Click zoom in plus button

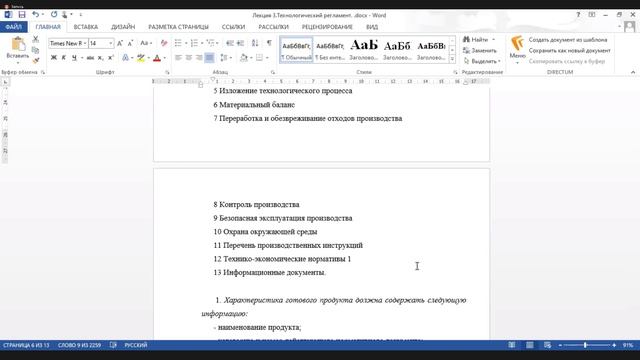[614, 345]
